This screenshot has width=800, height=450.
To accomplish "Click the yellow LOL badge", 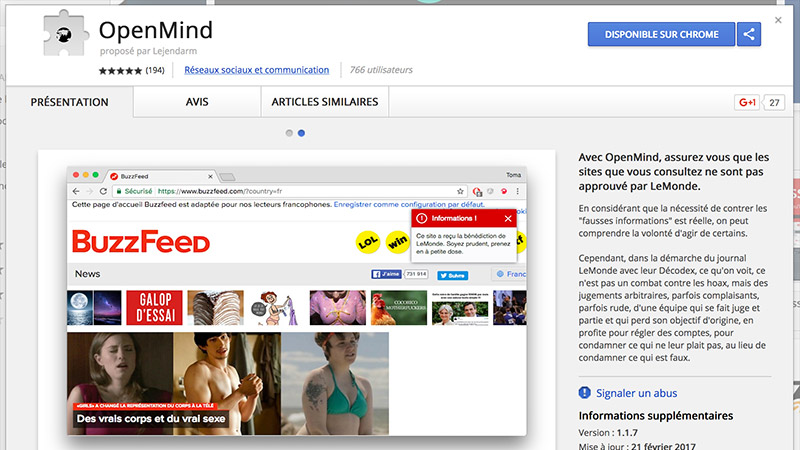I will click(367, 242).
